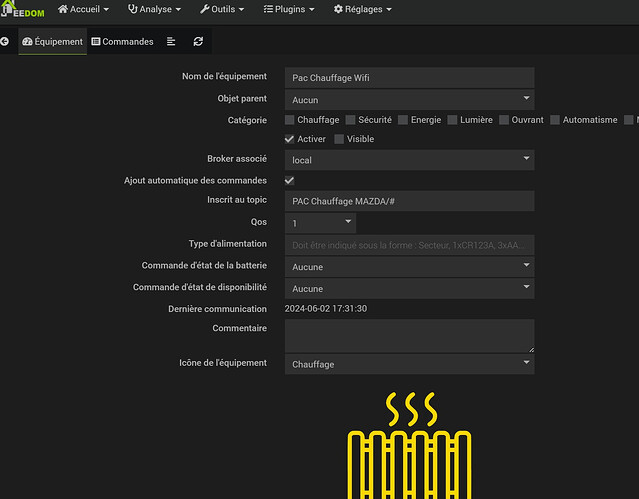Edit the Nom de l'équipement field
The width and height of the screenshot is (639, 499).
(410, 77)
